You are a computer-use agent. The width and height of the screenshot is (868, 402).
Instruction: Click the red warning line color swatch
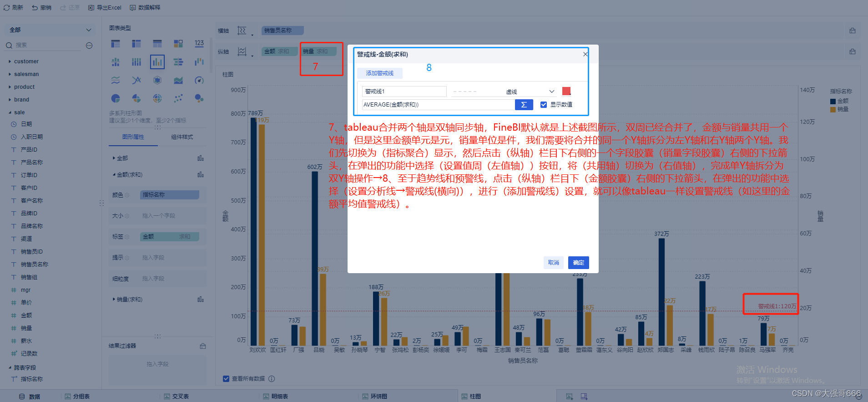[x=566, y=91]
